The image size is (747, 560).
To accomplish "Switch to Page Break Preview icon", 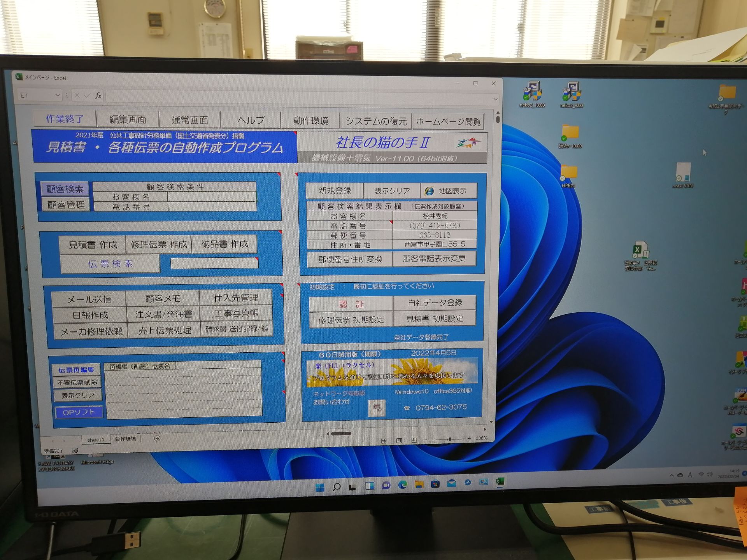I will (414, 440).
